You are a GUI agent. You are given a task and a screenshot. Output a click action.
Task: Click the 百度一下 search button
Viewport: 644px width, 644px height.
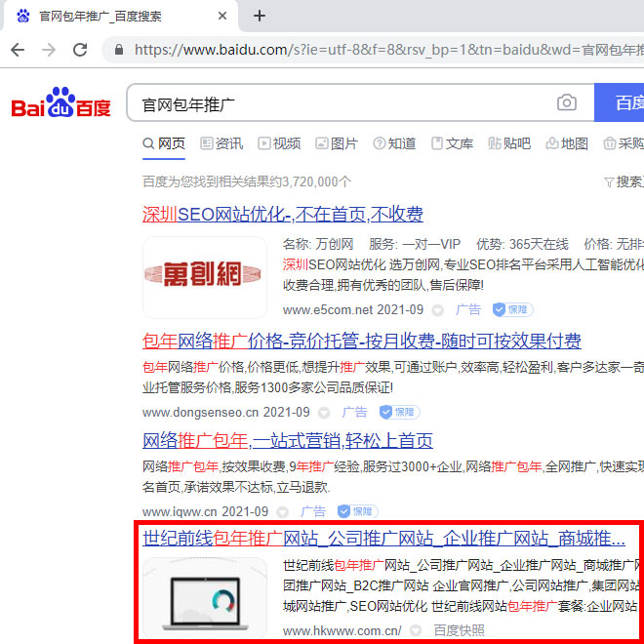pos(619,102)
